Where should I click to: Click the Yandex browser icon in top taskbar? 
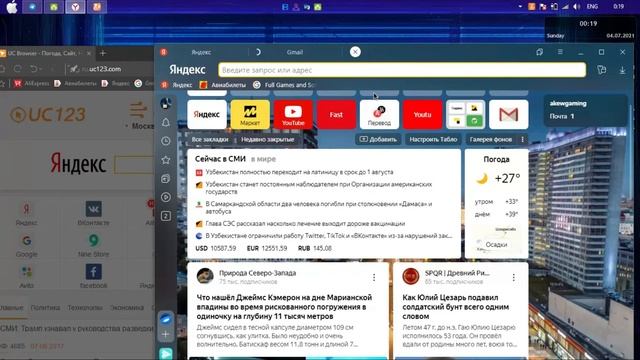coord(75,7)
